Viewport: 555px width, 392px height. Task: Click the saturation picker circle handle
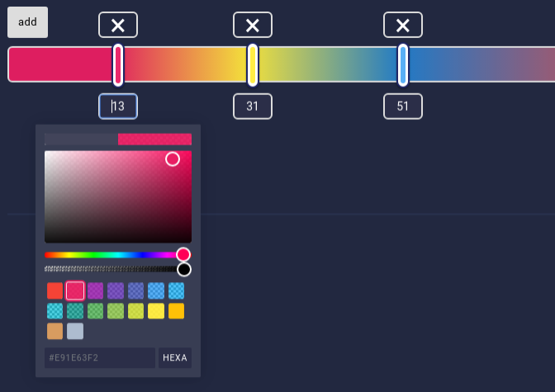tap(173, 159)
